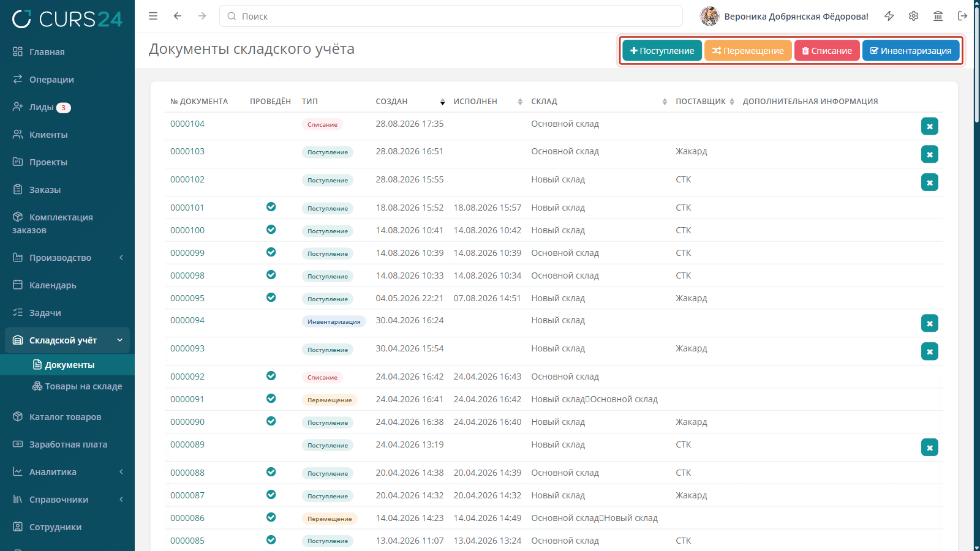The width and height of the screenshot is (980, 551).
Task: Delete document 0000103 with its X button
Action: 930,154
